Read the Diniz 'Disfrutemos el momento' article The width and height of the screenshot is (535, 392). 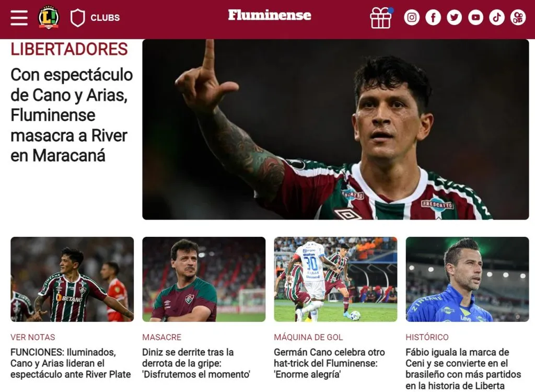pyautogui.click(x=196, y=363)
